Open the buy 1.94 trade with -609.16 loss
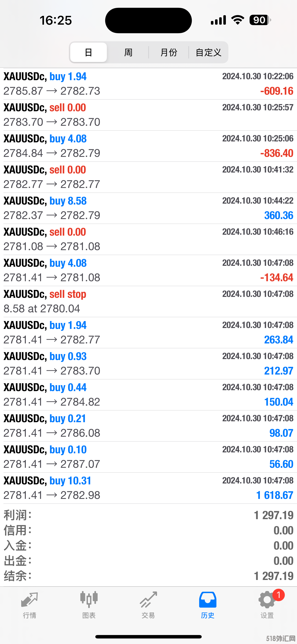Viewport: 297px width, 644px height. click(x=148, y=84)
